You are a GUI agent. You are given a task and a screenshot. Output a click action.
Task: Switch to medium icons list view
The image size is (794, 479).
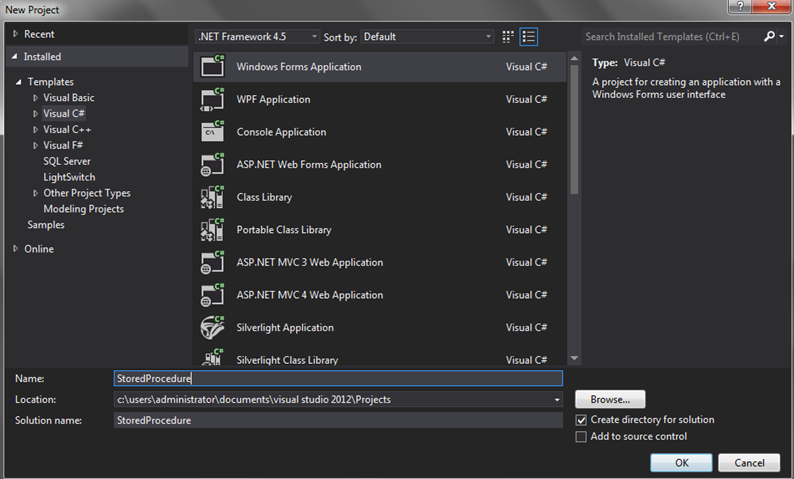(529, 36)
